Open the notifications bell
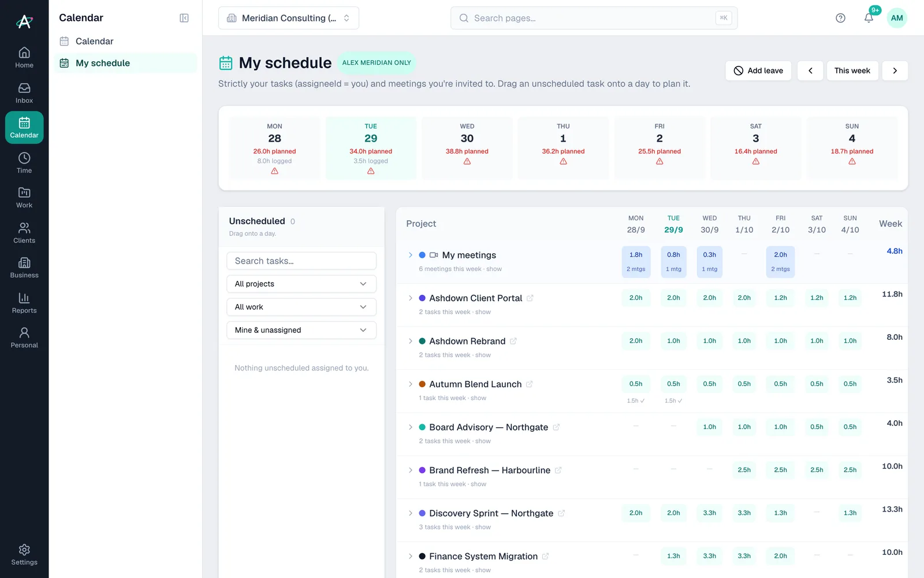 click(x=869, y=18)
